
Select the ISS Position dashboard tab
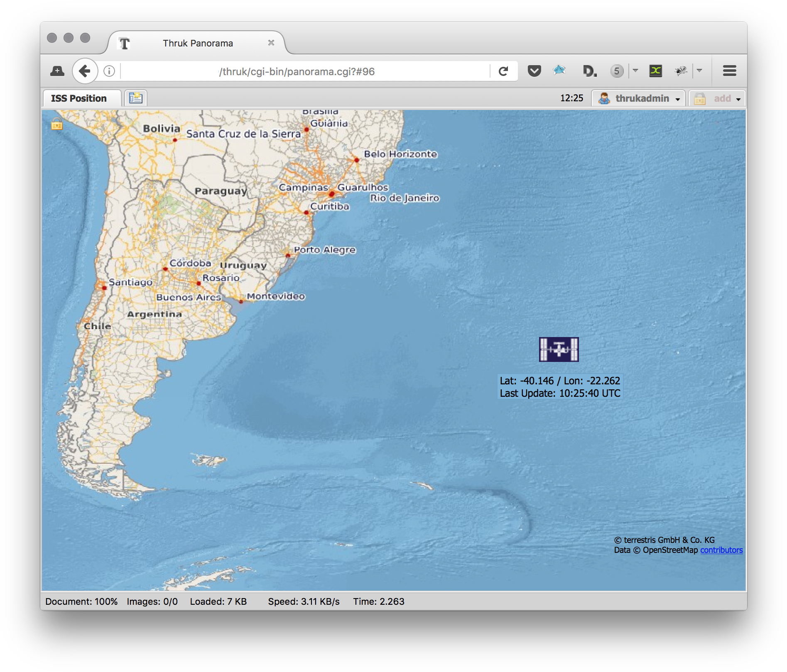point(79,99)
